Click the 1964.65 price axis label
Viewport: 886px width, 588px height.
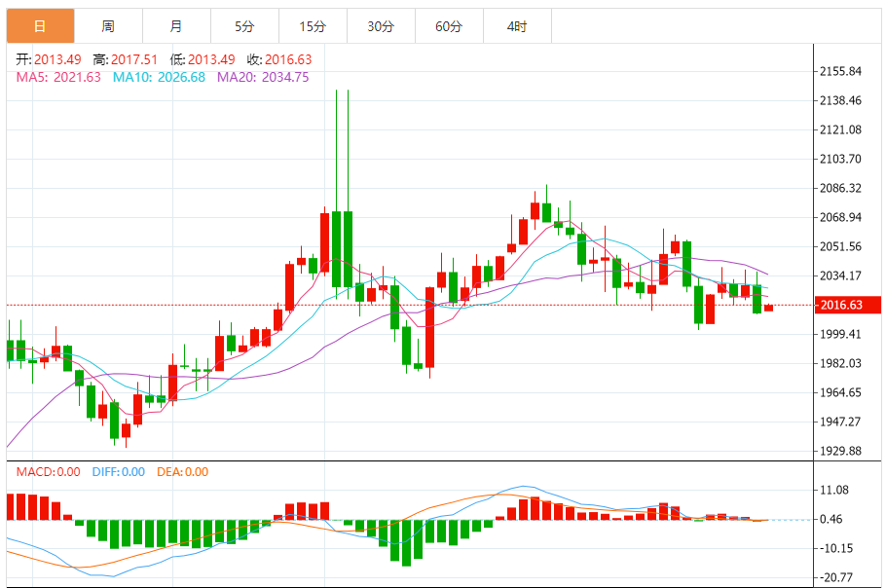tap(840, 392)
